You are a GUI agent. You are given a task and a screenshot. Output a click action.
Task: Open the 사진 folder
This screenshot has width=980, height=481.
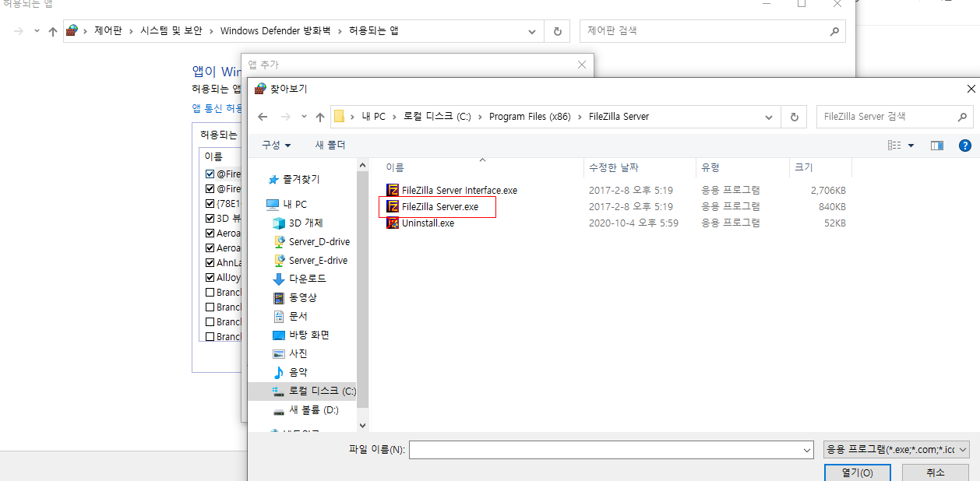pos(291,353)
